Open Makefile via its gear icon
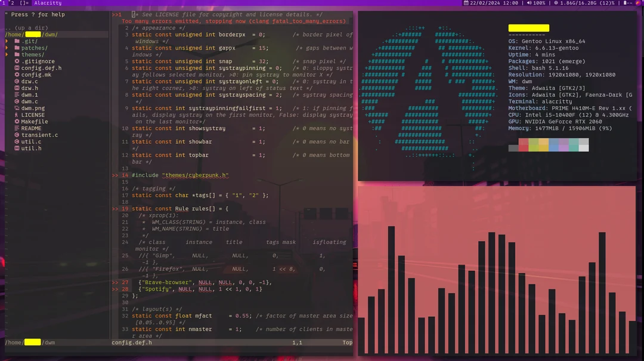Image resolution: width=644 pixels, height=361 pixels. tap(16, 121)
